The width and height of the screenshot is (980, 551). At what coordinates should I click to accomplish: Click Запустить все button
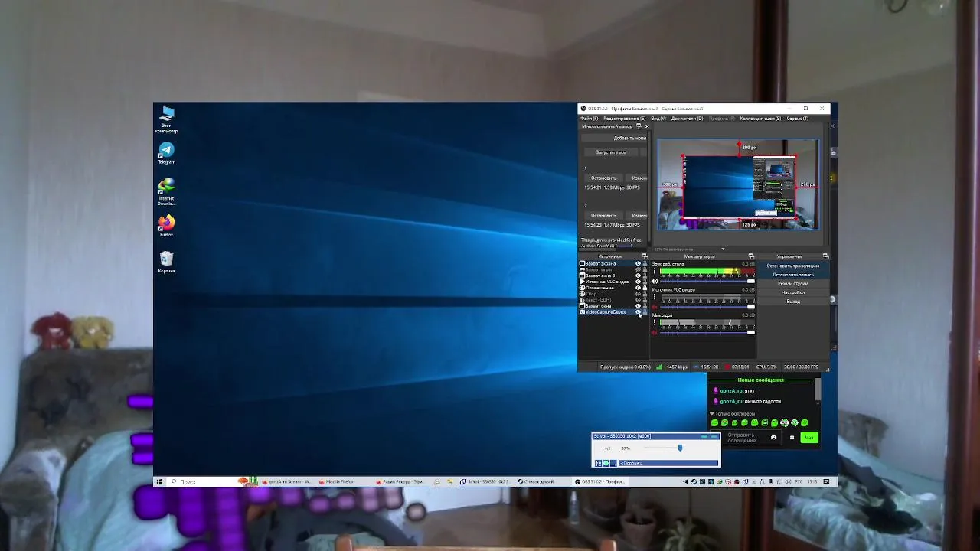coord(611,152)
